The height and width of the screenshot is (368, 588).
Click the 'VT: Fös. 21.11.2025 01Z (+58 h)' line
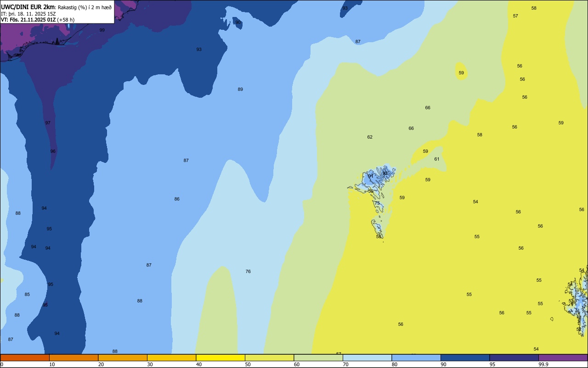38,20
